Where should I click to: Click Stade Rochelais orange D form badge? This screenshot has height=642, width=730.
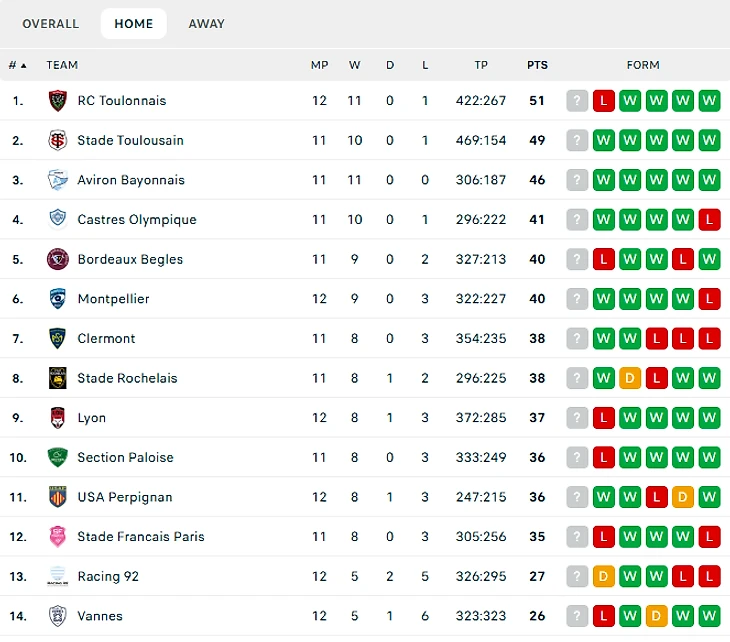click(630, 378)
